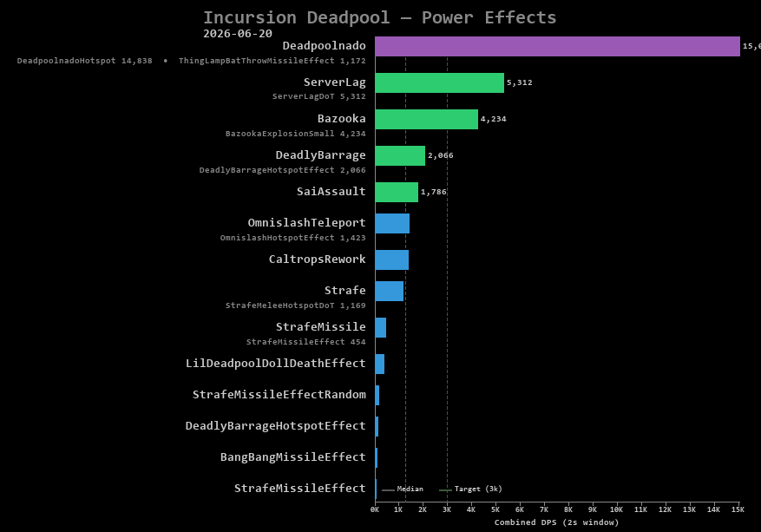
Task: Click the DeadlyBarrage row label
Action: point(320,155)
